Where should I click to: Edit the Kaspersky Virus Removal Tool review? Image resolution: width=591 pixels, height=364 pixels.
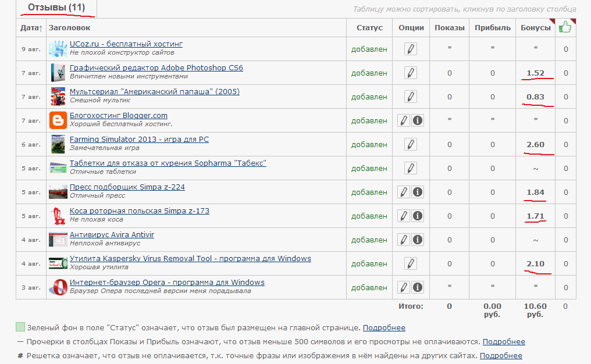[411, 263]
